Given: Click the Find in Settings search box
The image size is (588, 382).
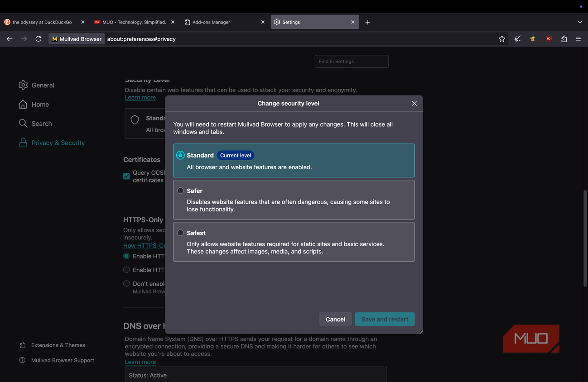Looking at the screenshot, I should (352, 62).
